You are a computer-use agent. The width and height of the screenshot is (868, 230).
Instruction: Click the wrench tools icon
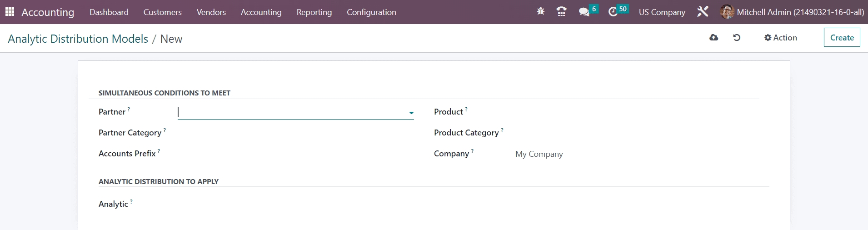[x=703, y=12]
